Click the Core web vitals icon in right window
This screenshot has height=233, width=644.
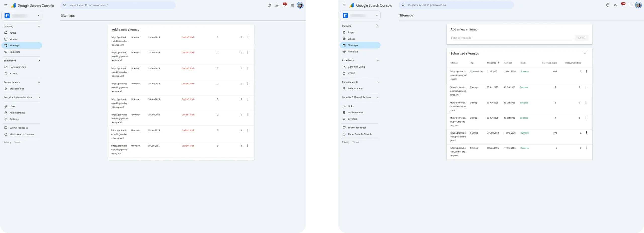tap(344, 67)
